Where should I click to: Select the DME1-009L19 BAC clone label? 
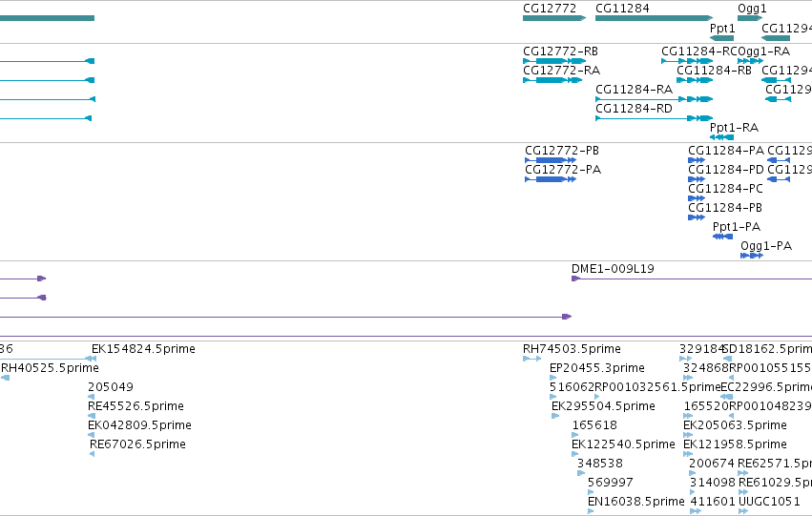point(613,269)
